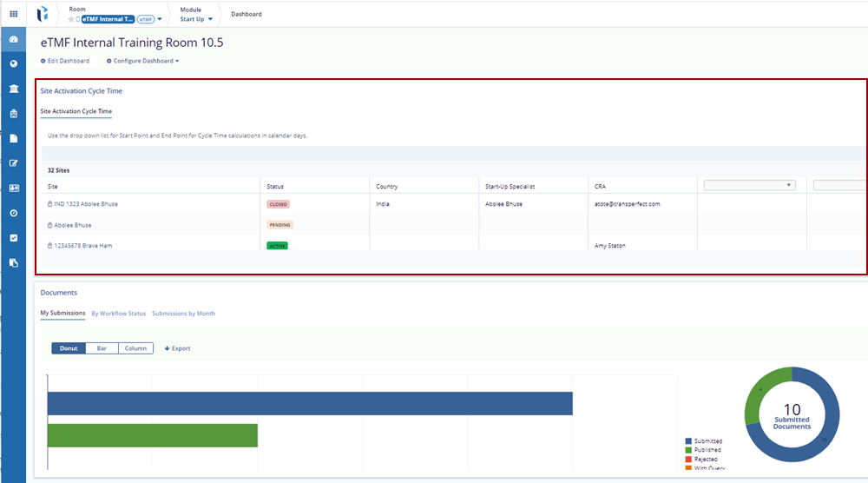This screenshot has width=868, height=483.
Task: Open the apps grid menu icon
Action: (13, 14)
